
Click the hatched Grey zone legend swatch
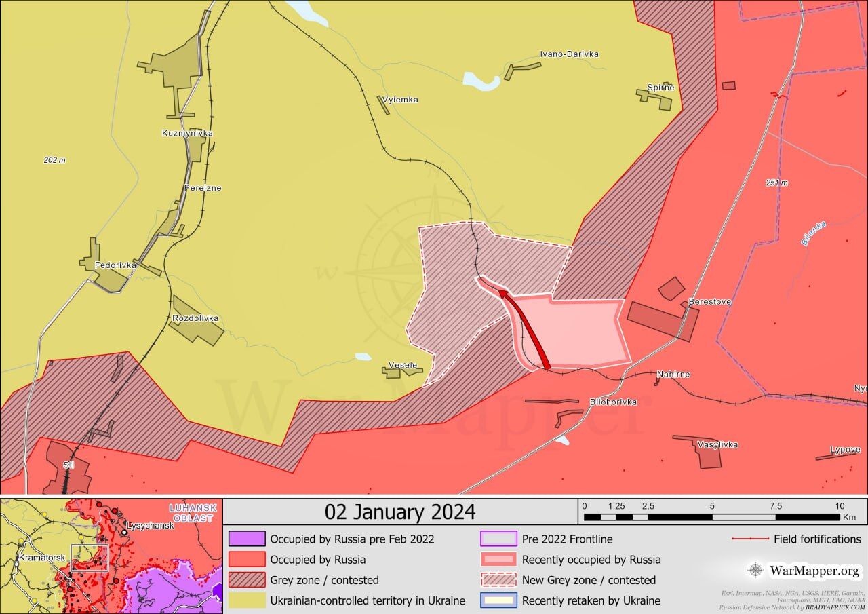pyautogui.click(x=246, y=580)
